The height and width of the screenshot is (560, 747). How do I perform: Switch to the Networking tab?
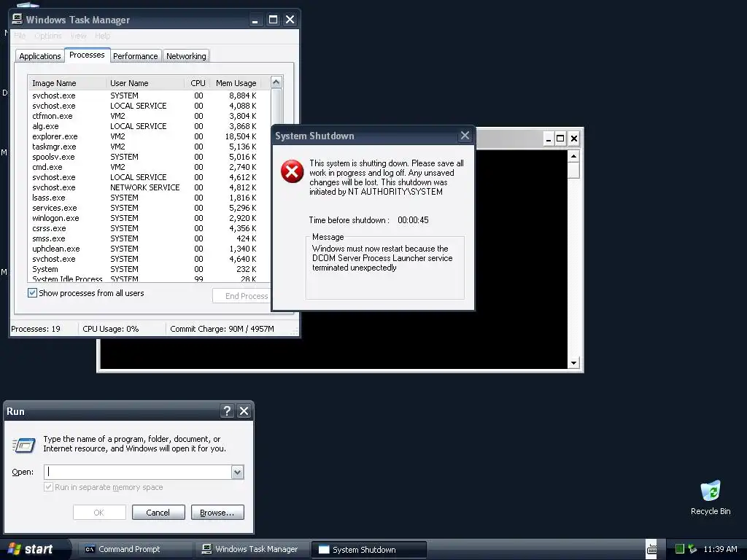[186, 56]
